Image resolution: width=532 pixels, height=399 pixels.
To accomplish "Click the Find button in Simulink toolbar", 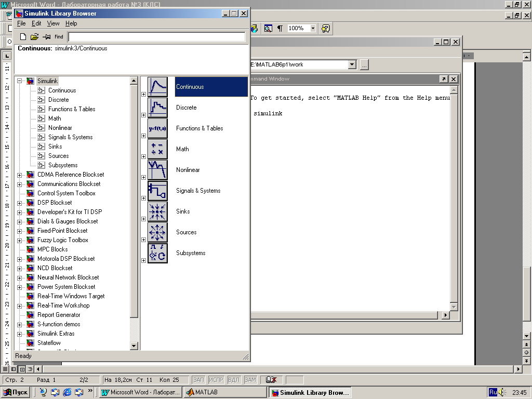I will [59, 37].
